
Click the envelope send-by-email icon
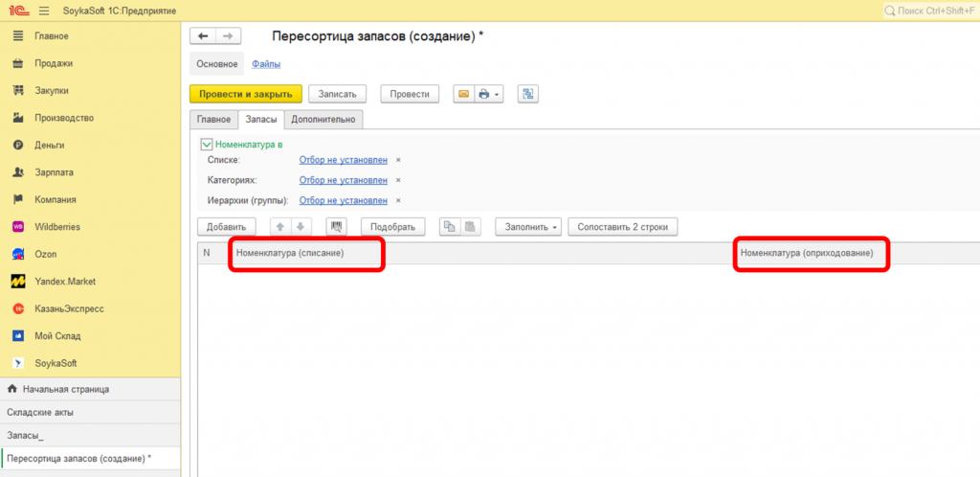(x=464, y=94)
